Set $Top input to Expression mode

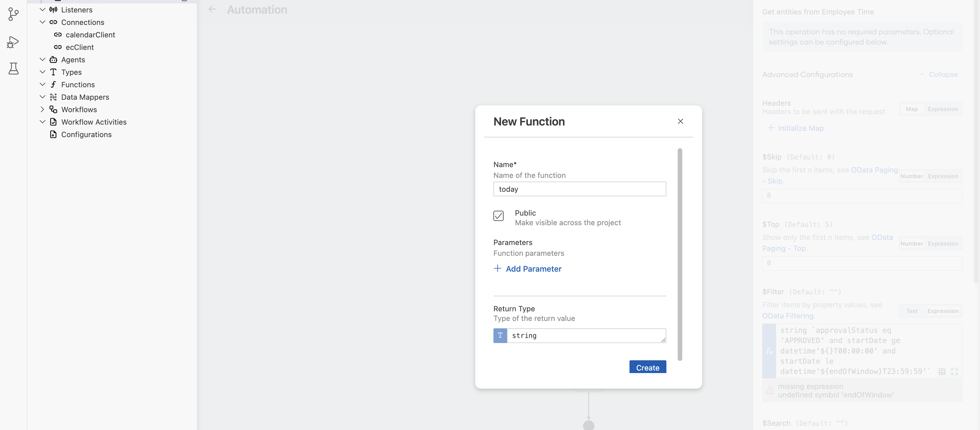(943, 244)
